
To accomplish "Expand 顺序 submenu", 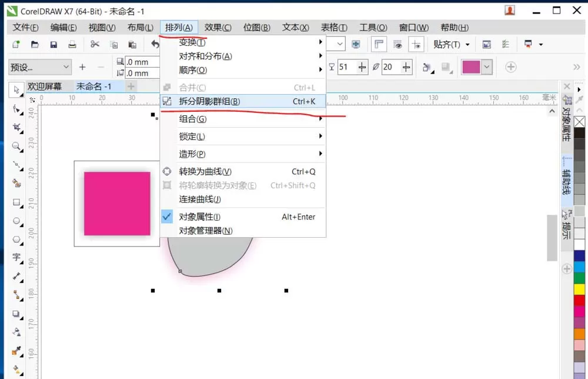I will click(243, 70).
